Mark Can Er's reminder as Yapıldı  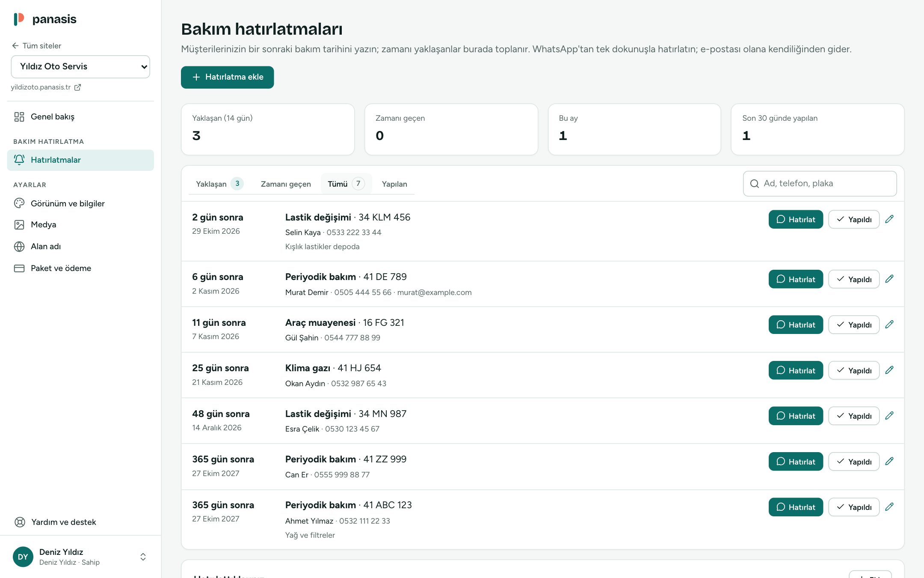[x=854, y=462]
